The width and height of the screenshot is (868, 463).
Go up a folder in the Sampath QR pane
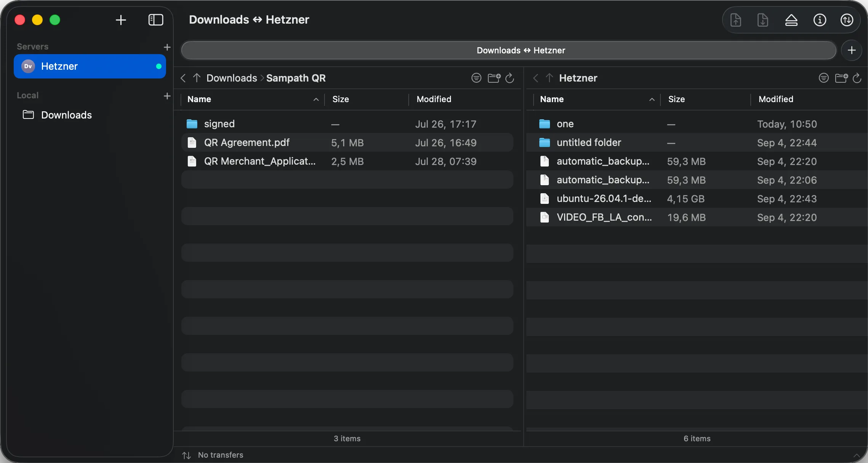click(x=197, y=78)
